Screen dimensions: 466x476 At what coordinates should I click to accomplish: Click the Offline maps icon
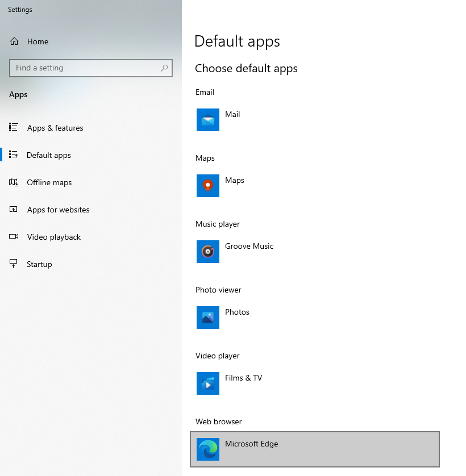14,182
